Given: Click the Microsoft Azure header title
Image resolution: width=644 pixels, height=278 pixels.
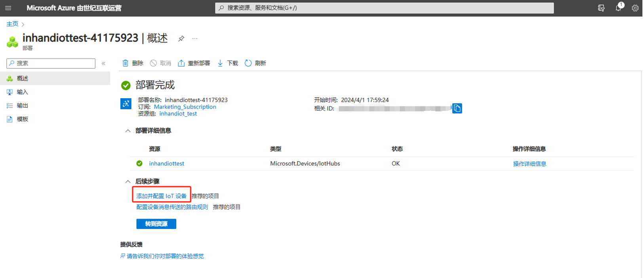Looking at the screenshot, I should [x=74, y=8].
